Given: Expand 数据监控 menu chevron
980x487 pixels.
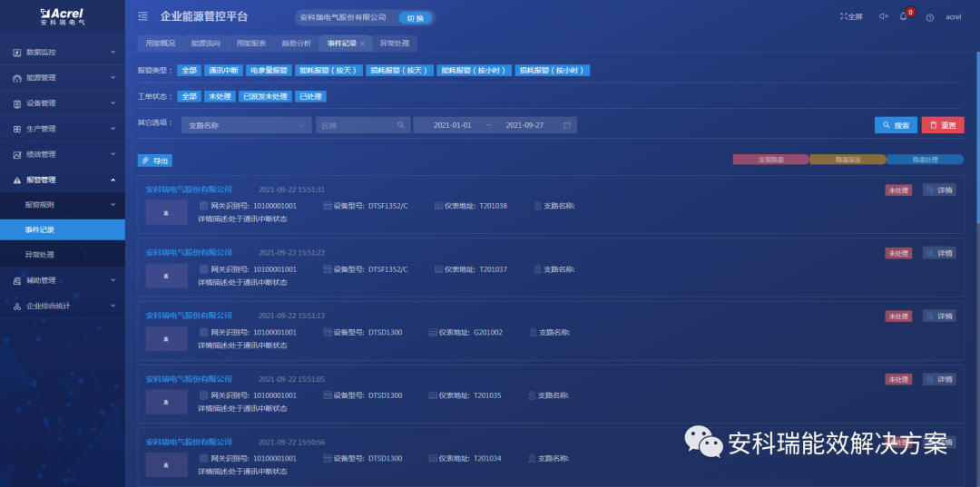Looking at the screenshot, I should click(113, 52).
